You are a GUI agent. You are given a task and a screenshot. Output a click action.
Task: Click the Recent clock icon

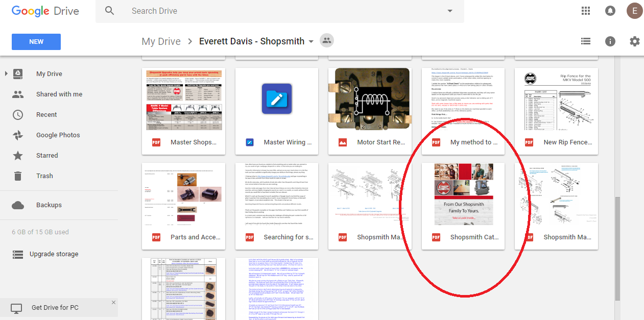18,115
